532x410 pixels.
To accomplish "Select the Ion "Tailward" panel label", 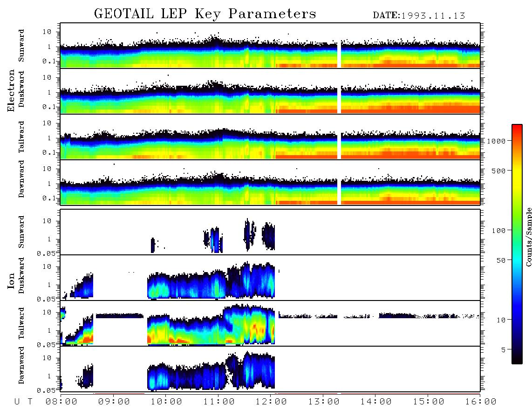I will click(21, 323).
